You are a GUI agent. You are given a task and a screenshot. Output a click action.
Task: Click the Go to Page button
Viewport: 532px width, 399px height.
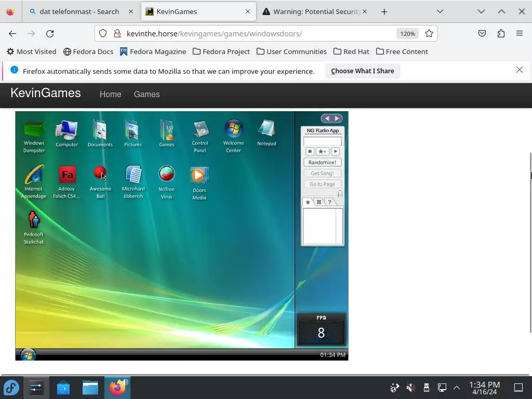[x=322, y=184]
